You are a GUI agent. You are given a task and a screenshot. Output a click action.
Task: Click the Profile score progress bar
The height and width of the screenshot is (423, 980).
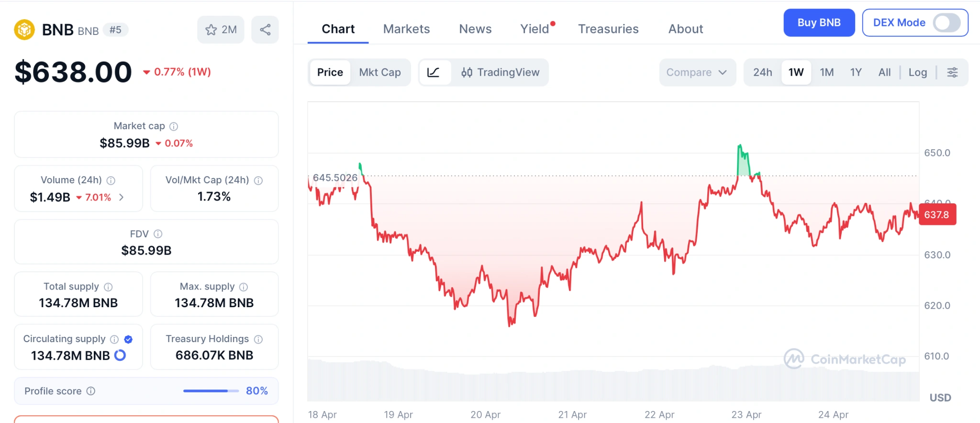(x=211, y=391)
